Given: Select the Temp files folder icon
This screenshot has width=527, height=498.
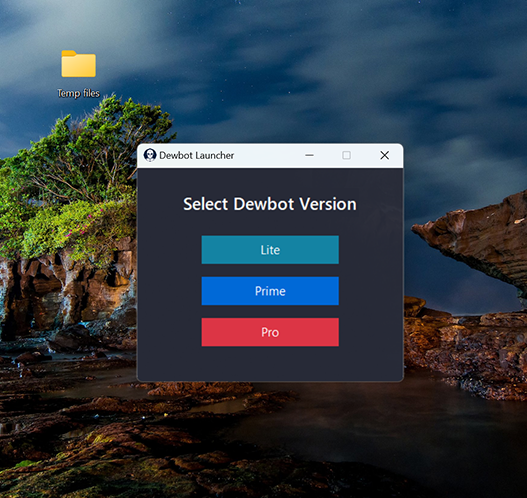Looking at the screenshot, I should click(78, 64).
